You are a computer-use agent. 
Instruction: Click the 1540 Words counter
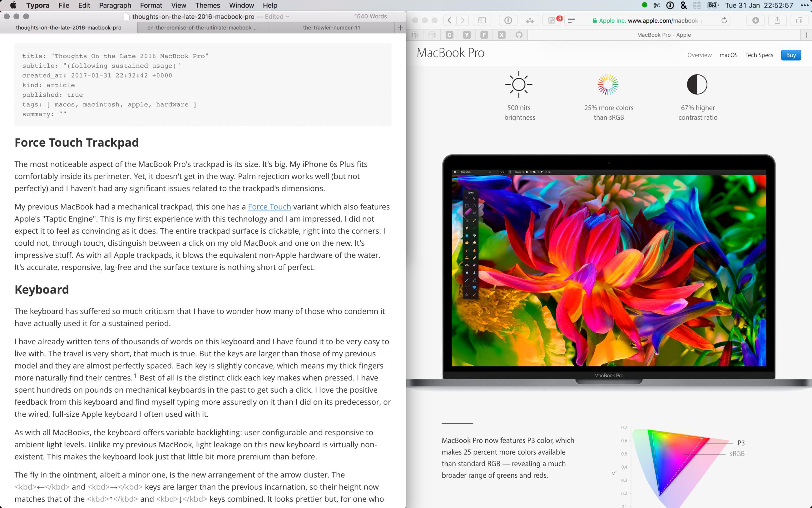(x=370, y=16)
